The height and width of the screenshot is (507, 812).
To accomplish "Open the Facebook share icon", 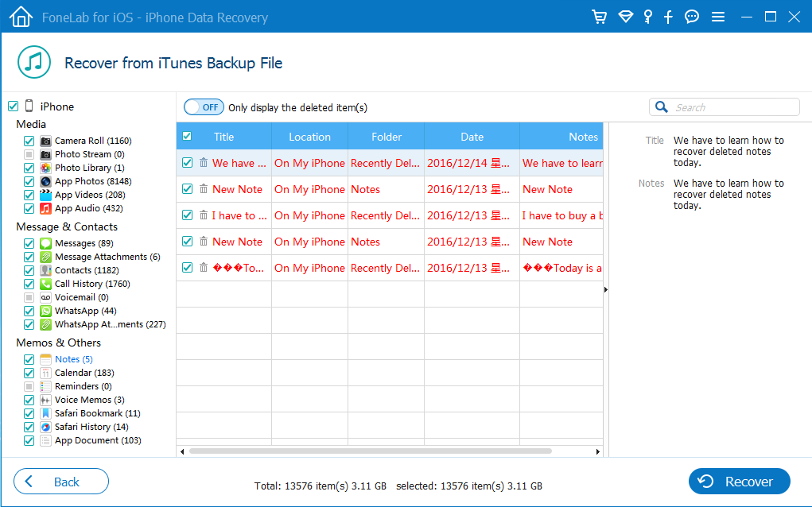I will [668, 17].
